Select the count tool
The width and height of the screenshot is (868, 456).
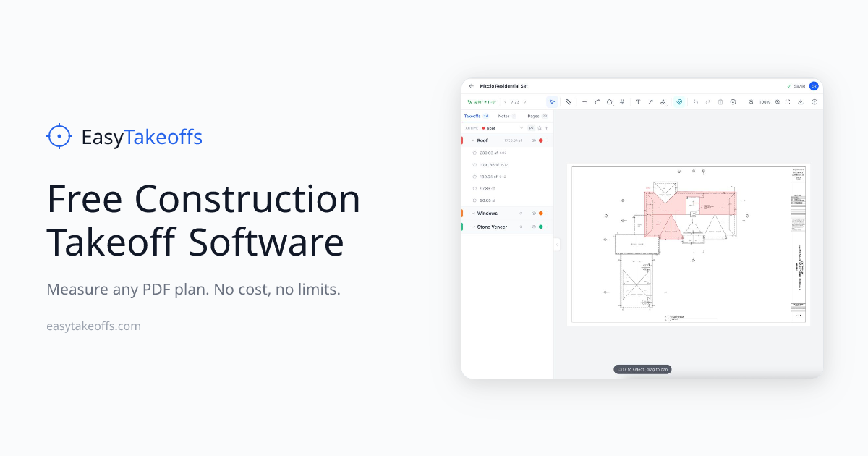click(x=621, y=101)
